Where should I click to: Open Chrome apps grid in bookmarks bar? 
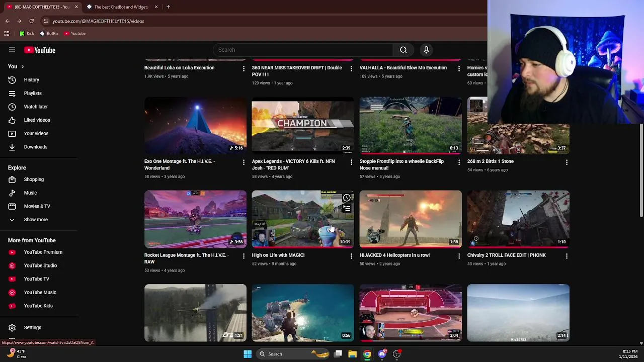coord(7,33)
